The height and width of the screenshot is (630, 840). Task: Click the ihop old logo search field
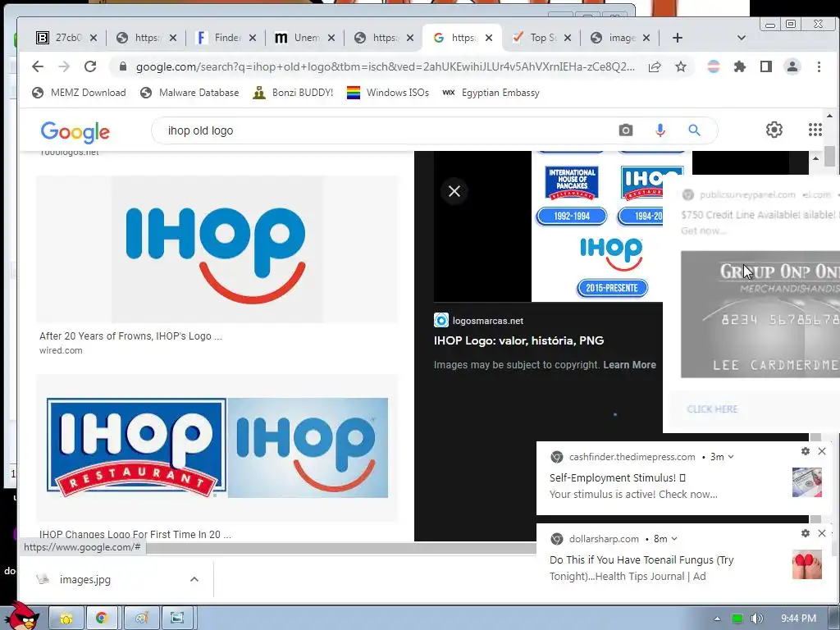pyautogui.click(x=386, y=130)
